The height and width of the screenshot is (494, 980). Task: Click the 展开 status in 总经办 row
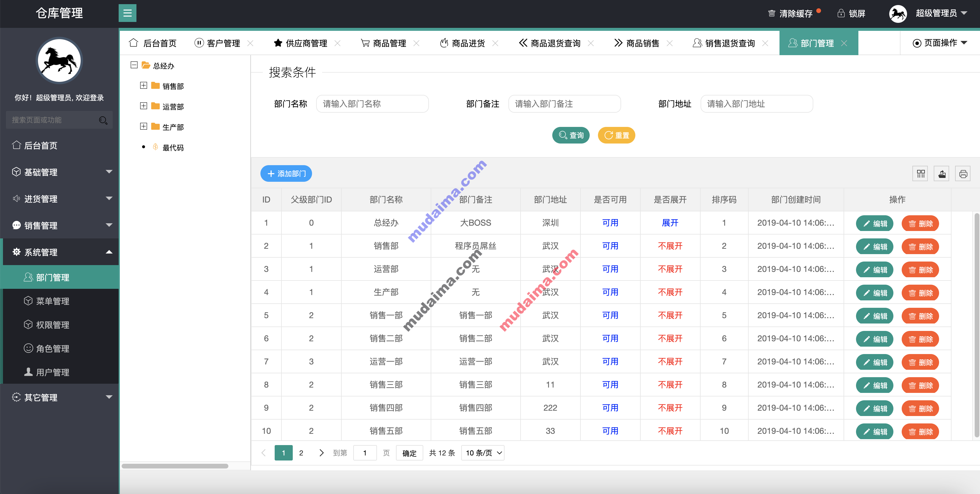coord(670,223)
